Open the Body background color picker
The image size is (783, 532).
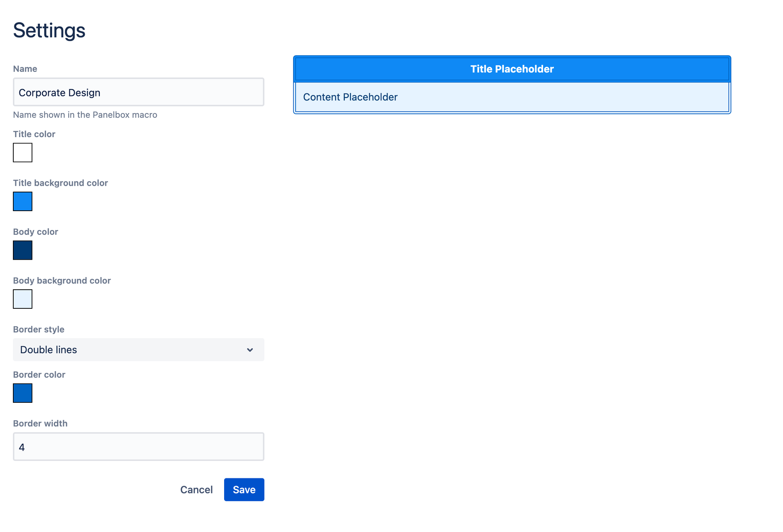click(x=22, y=299)
